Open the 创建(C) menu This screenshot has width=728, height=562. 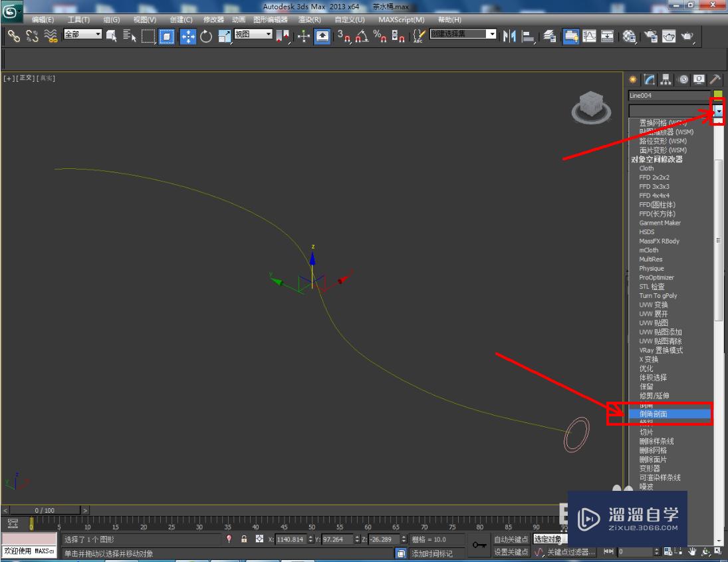click(181, 19)
